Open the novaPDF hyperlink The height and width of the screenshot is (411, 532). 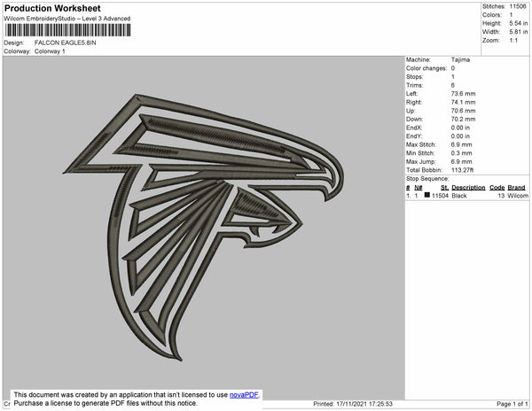tap(244, 395)
